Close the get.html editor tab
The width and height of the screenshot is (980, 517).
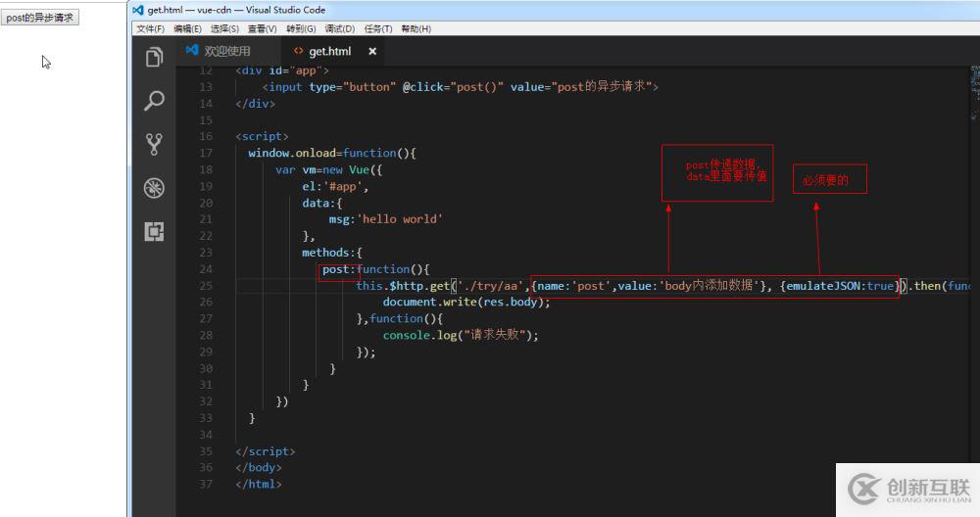pos(372,51)
